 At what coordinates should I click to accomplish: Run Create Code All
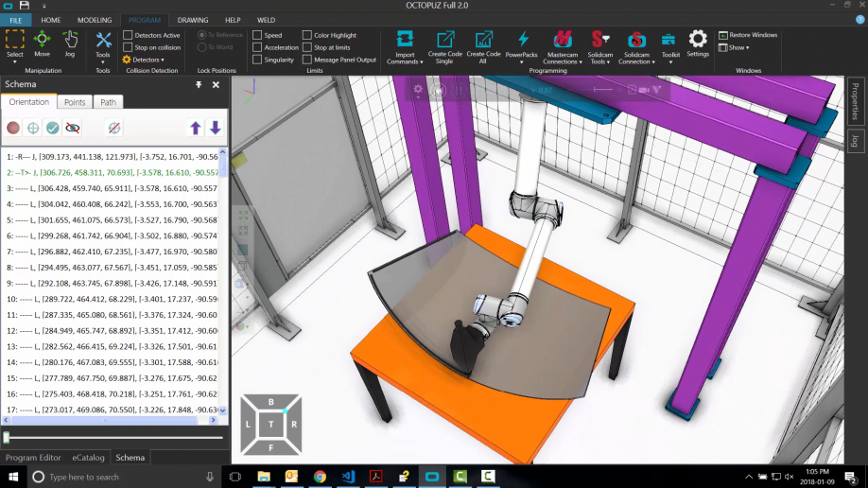tap(483, 47)
